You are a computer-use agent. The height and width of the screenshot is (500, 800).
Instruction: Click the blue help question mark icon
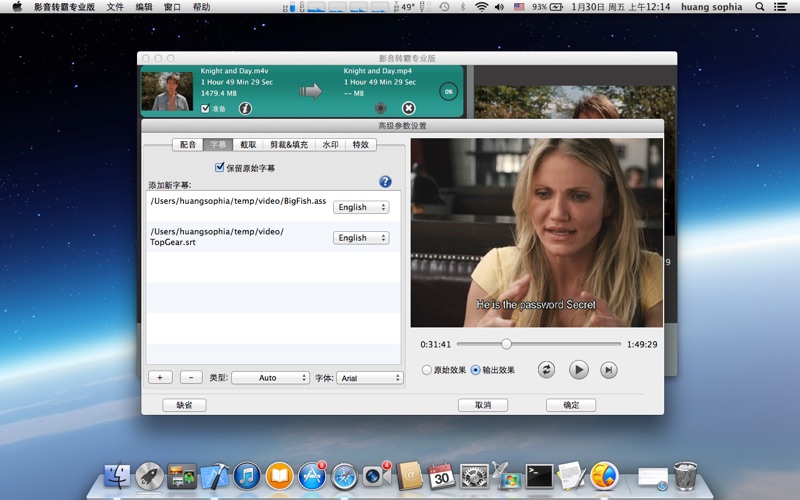tap(385, 182)
